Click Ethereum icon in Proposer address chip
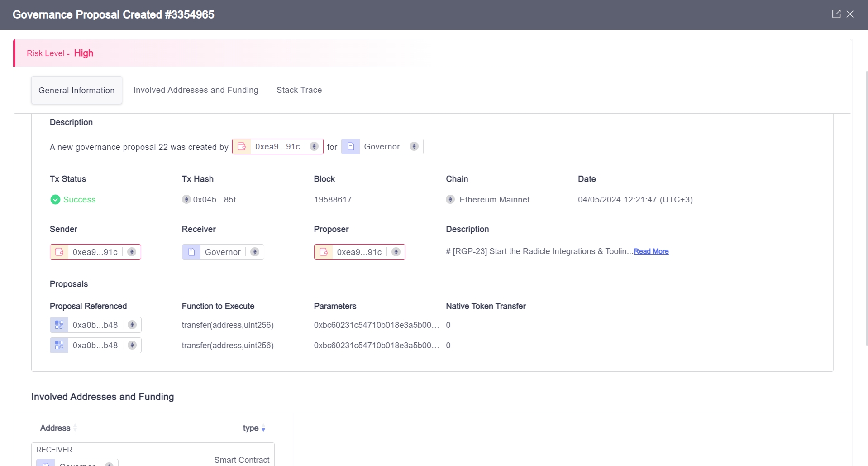The height and width of the screenshot is (466, 868). click(x=396, y=252)
